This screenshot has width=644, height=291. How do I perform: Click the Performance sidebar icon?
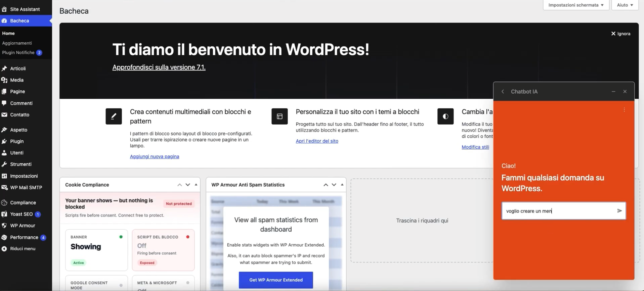pos(4,237)
